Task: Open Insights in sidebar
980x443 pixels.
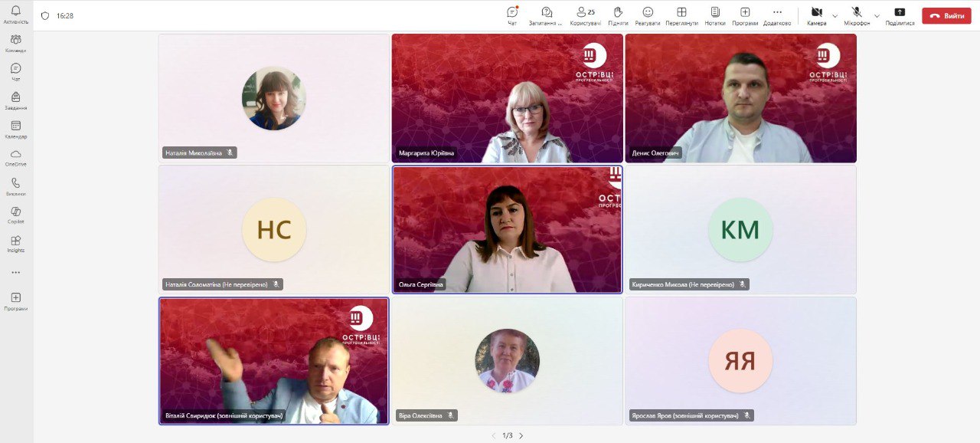Action: [16, 244]
